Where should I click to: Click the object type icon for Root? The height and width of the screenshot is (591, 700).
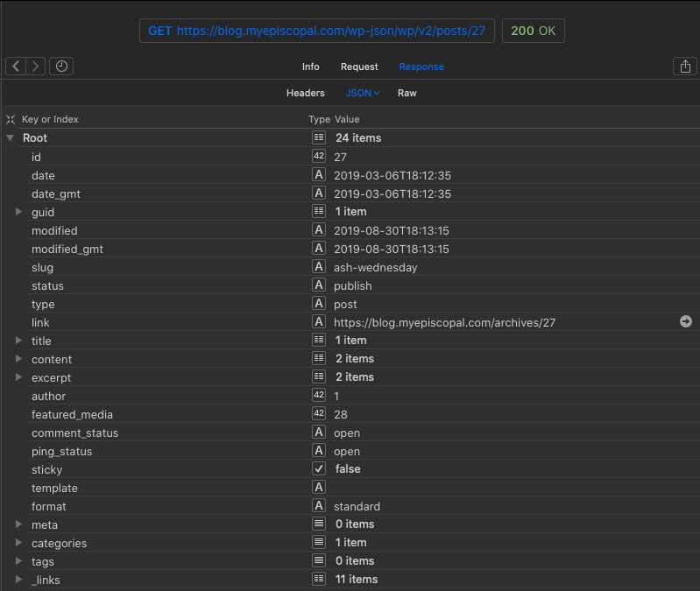[319, 137]
